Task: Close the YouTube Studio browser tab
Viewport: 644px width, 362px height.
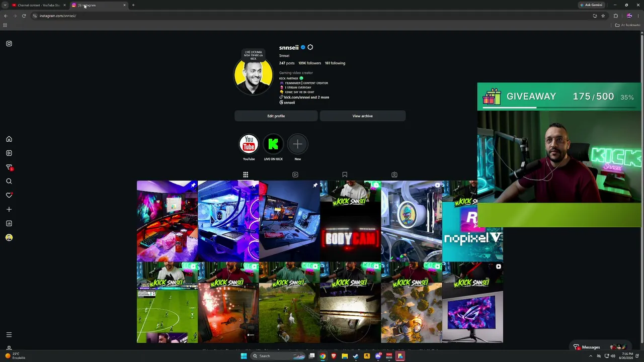Action: pos(64,5)
